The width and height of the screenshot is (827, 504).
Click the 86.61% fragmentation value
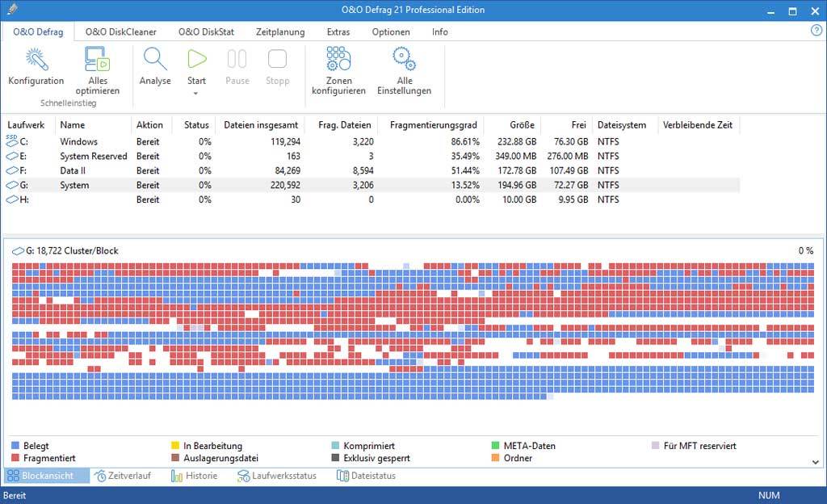465,142
